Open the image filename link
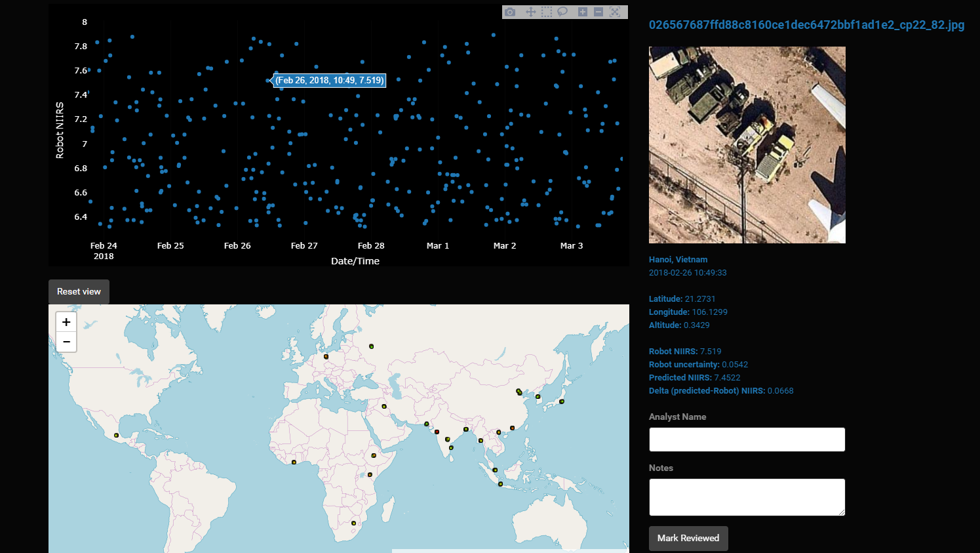 (806, 25)
